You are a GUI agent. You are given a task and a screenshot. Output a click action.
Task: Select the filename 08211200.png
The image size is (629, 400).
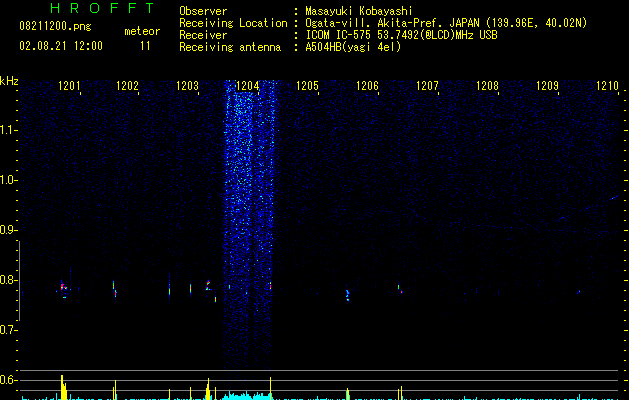(x=55, y=27)
